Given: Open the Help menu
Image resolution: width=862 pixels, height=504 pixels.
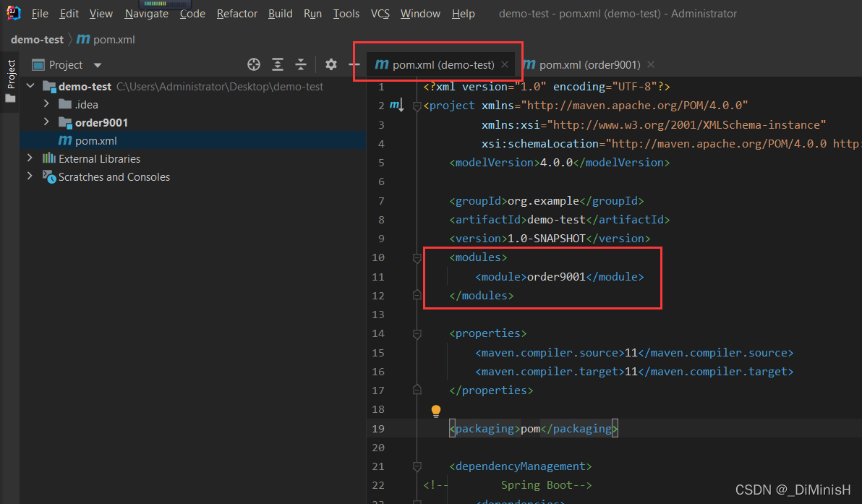Looking at the screenshot, I should [464, 14].
